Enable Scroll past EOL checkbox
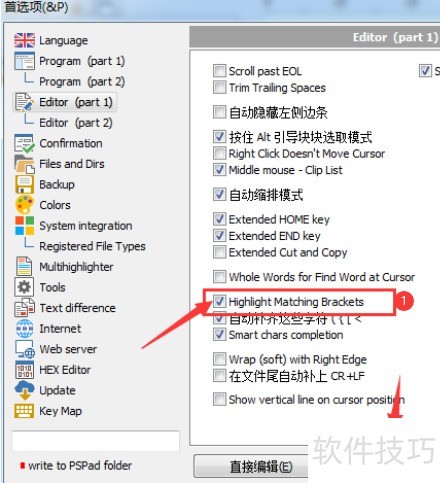 coord(219,71)
